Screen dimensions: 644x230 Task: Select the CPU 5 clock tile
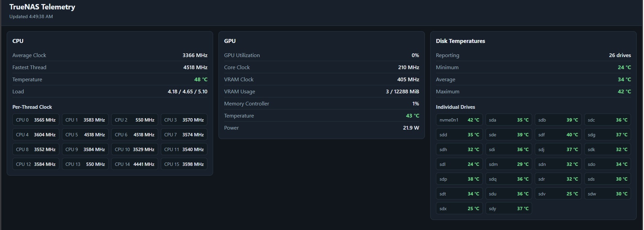[85, 135]
